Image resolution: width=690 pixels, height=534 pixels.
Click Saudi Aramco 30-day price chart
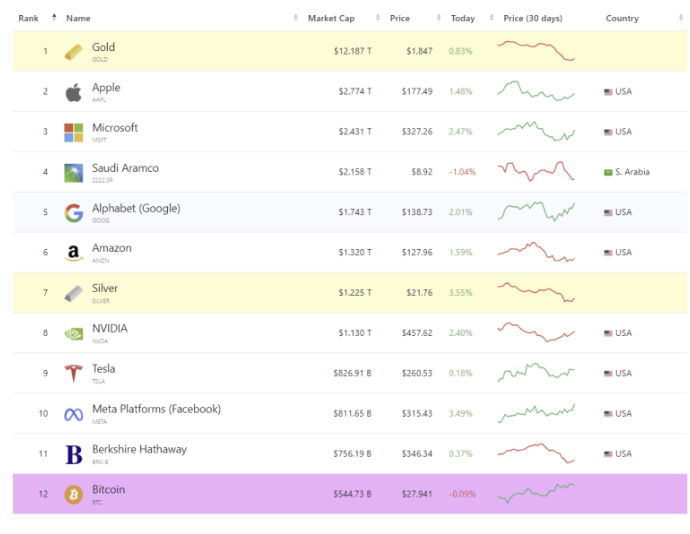pos(536,171)
